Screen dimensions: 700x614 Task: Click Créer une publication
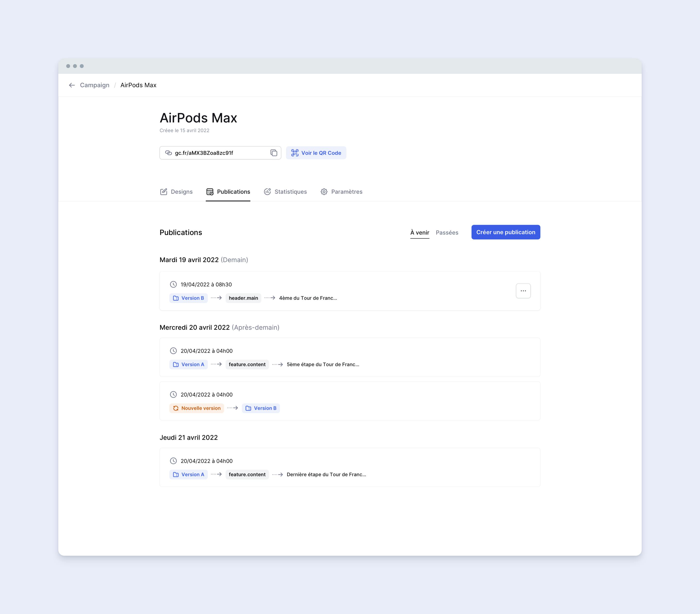click(x=506, y=232)
